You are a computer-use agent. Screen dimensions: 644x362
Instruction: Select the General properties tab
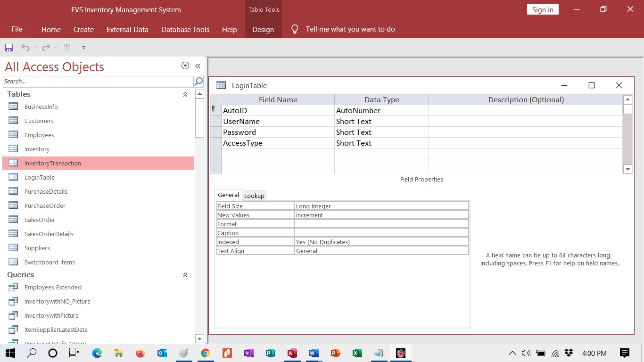click(228, 195)
